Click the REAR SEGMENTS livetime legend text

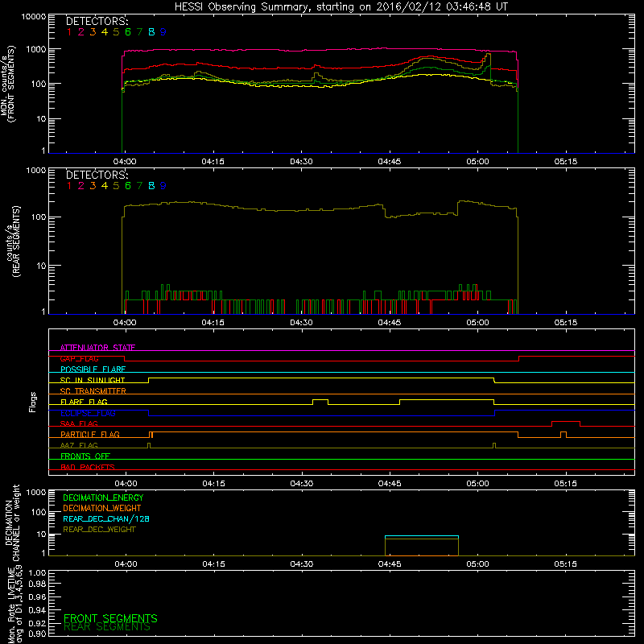click(x=107, y=627)
